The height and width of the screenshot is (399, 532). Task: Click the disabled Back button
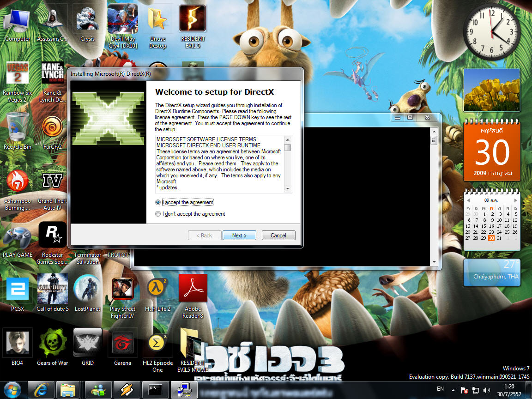pyautogui.click(x=205, y=236)
